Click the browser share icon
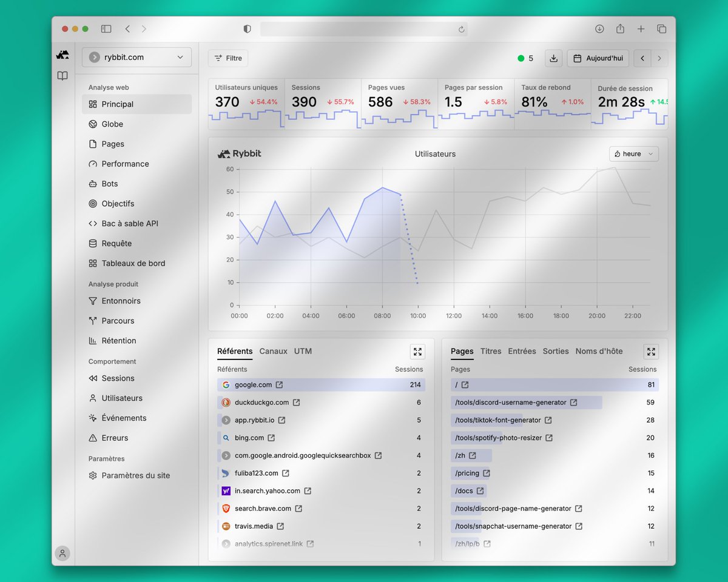Image resolution: width=728 pixels, height=582 pixels. pyautogui.click(x=620, y=28)
